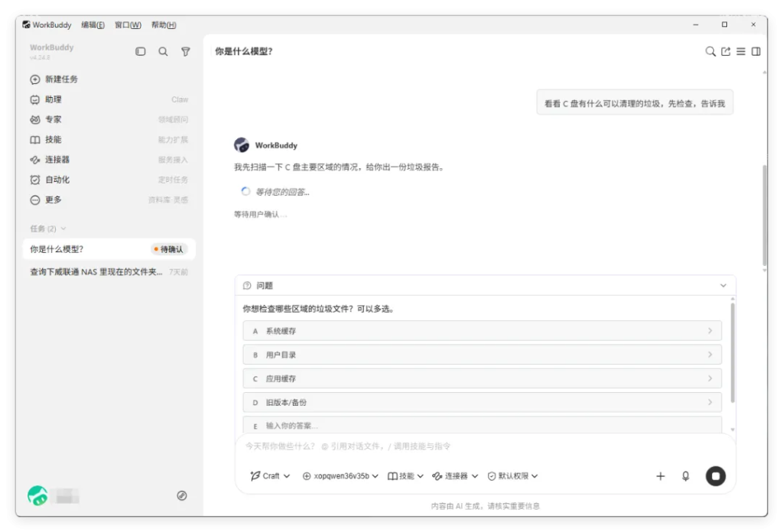The image size is (783, 532).
Task: Click the microphone voice input icon
Action: (x=686, y=476)
